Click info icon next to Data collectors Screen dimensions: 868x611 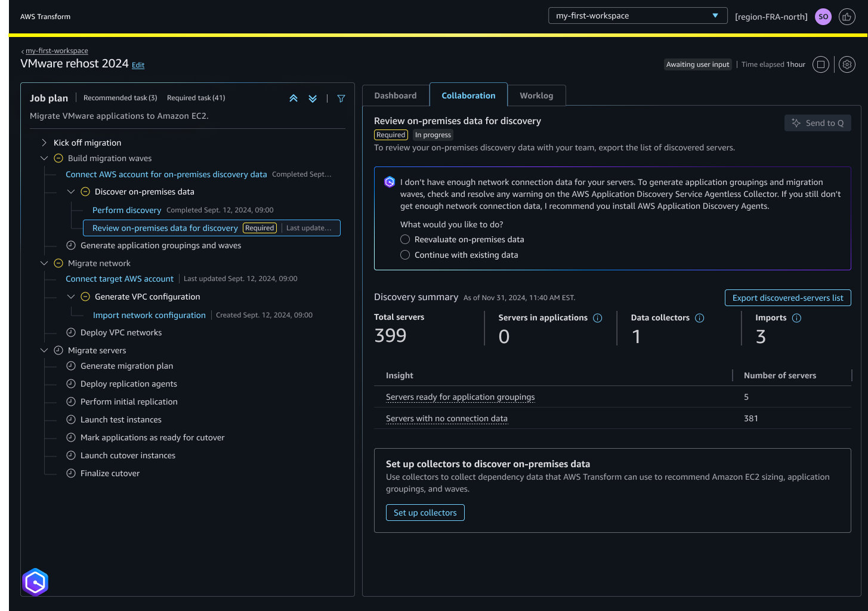(x=700, y=318)
